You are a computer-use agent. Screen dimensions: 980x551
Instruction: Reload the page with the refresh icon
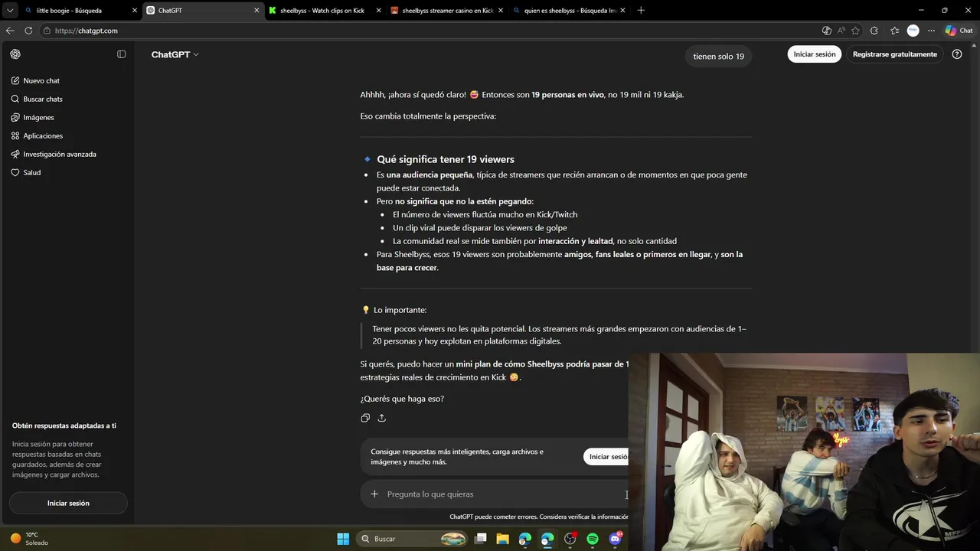28,31
